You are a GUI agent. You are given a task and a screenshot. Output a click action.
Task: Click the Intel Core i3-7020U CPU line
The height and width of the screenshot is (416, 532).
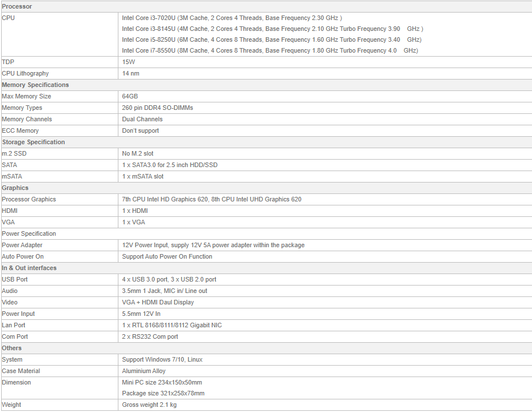[232, 18]
